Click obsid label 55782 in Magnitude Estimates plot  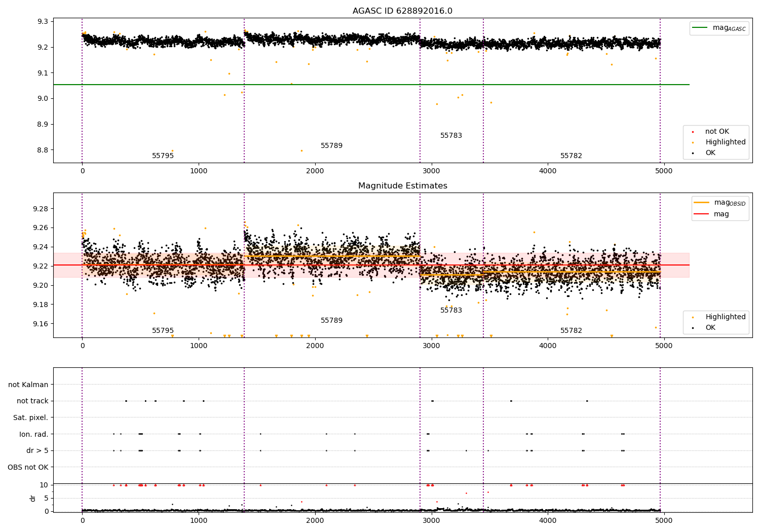tap(571, 331)
